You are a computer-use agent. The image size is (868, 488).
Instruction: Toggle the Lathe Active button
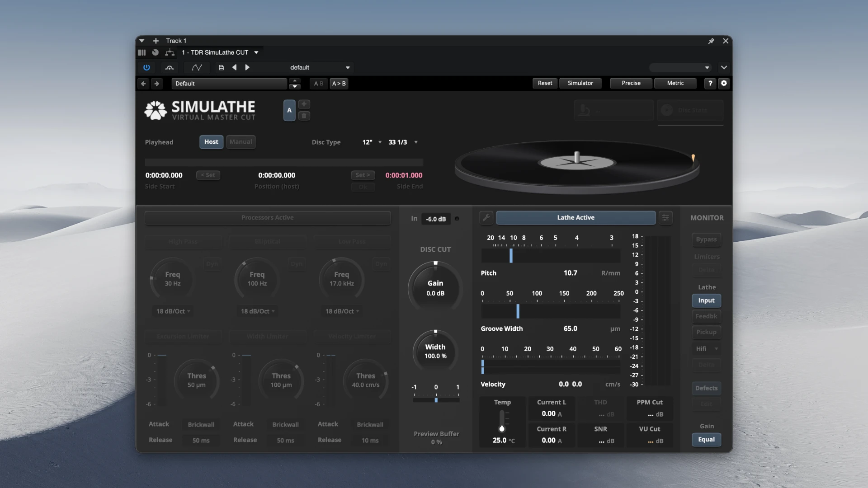pyautogui.click(x=576, y=218)
